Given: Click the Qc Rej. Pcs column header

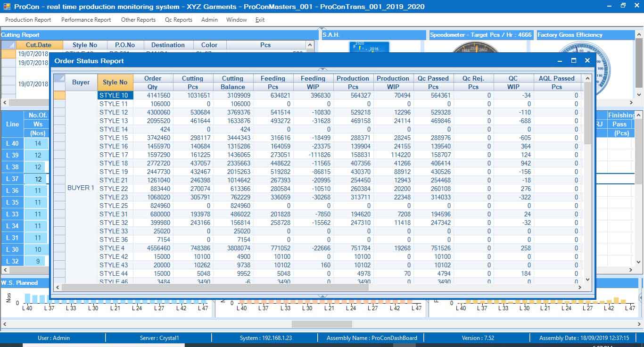Looking at the screenshot, I should [x=473, y=83].
